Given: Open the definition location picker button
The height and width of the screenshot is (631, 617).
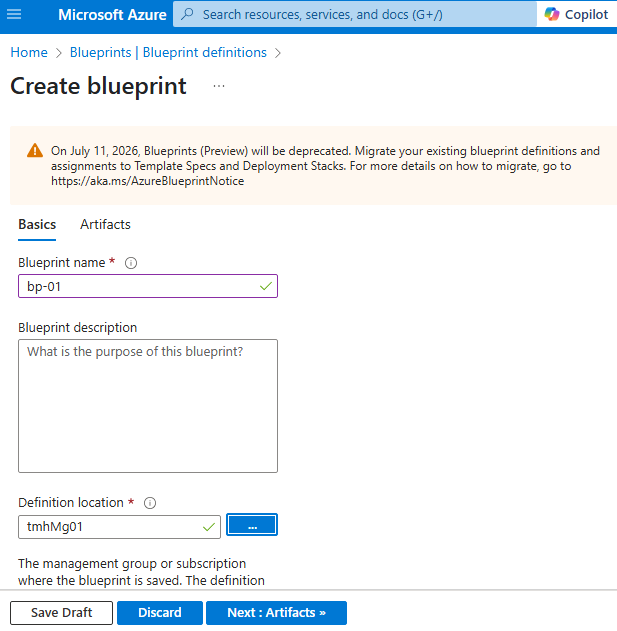Looking at the screenshot, I should pos(252,525).
